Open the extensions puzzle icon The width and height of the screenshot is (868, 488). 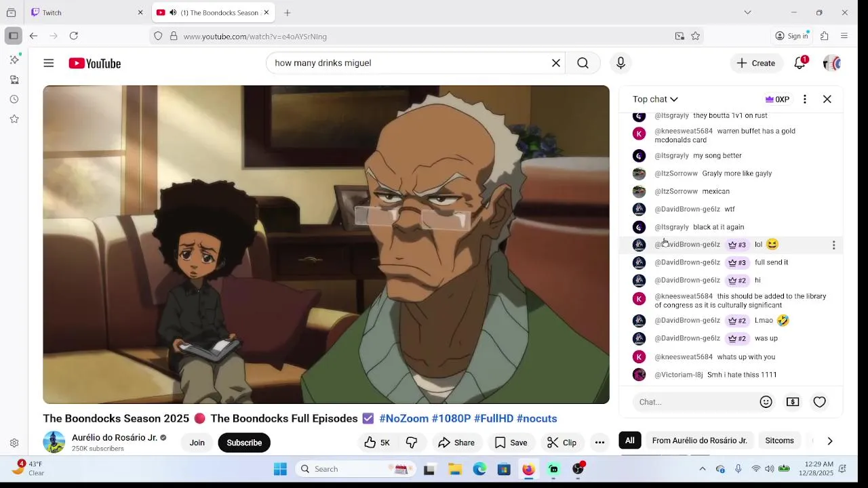pyautogui.click(x=825, y=36)
